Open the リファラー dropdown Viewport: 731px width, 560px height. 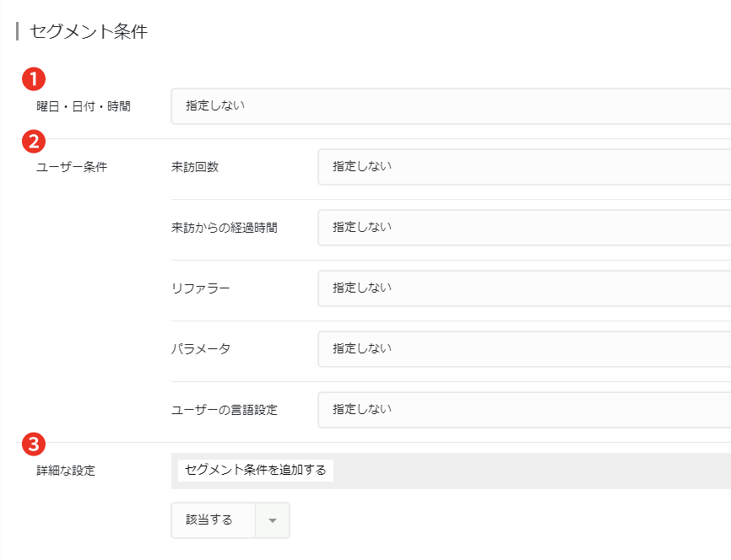(524, 288)
